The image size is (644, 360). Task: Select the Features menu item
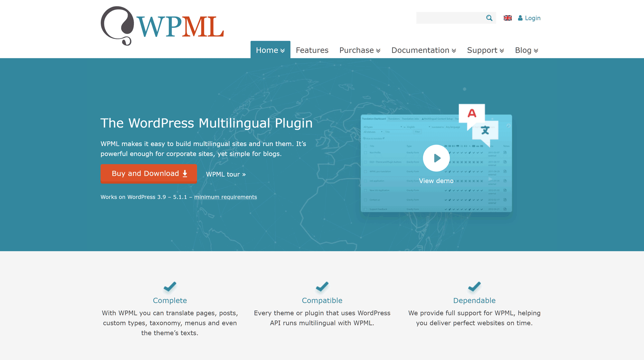tap(312, 50)
